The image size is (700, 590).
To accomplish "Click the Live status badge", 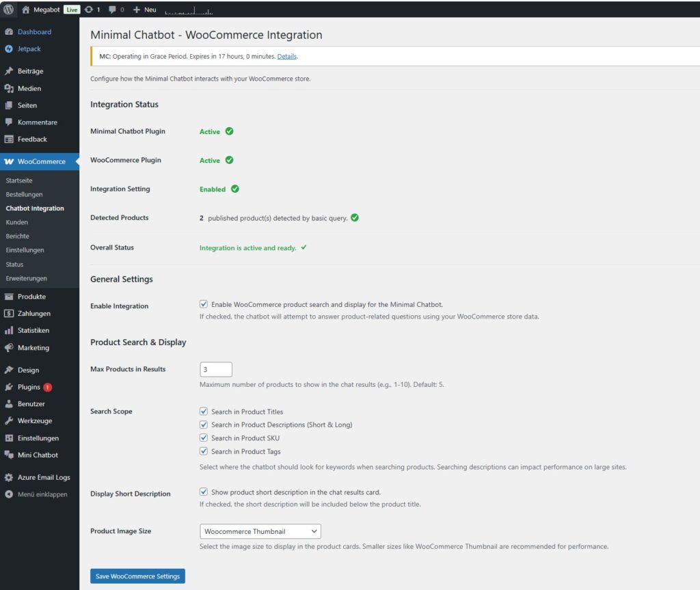I will [72, 10].
